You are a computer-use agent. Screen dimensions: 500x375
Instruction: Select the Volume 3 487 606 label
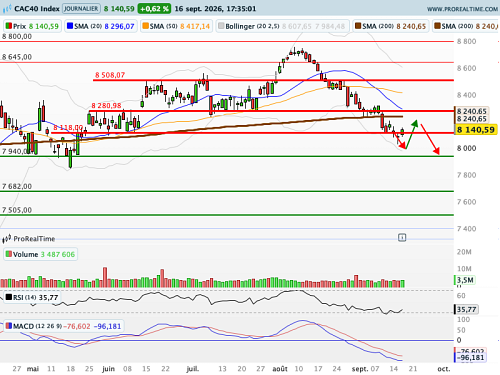41,254
